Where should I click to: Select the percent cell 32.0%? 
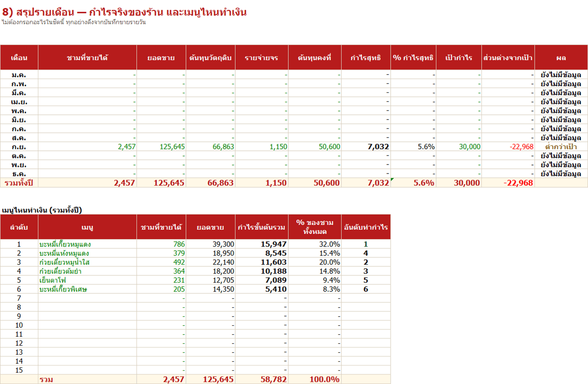click(x=315, y=245)
